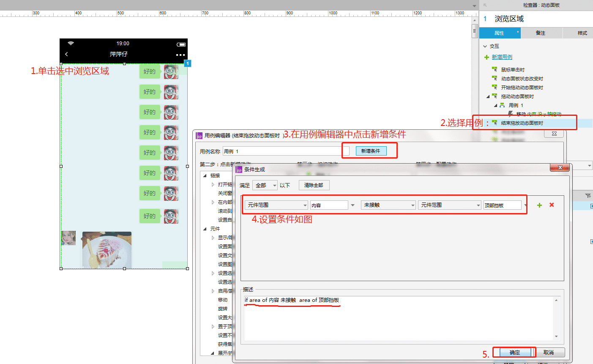Collapse the 交互 section
This screenshot has width=593, height=364.
[x=485, y=47]
